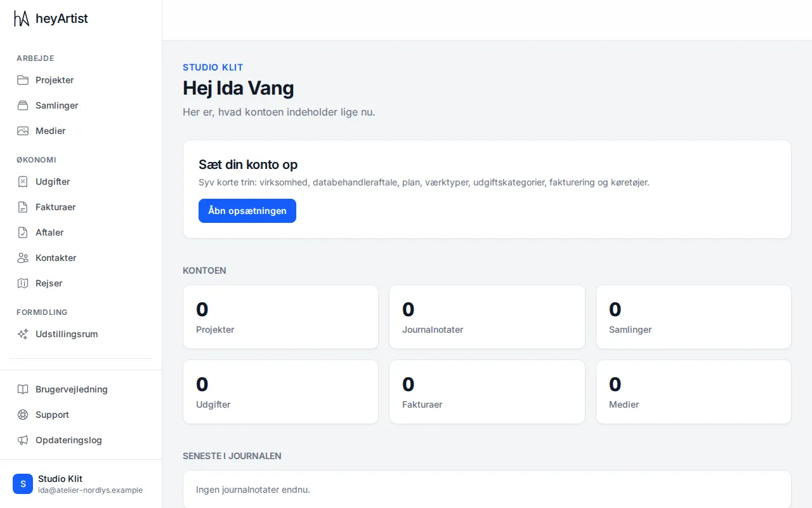Select the Journalnotater statistics card
This screenshot has width=812, height=508.
487,317
